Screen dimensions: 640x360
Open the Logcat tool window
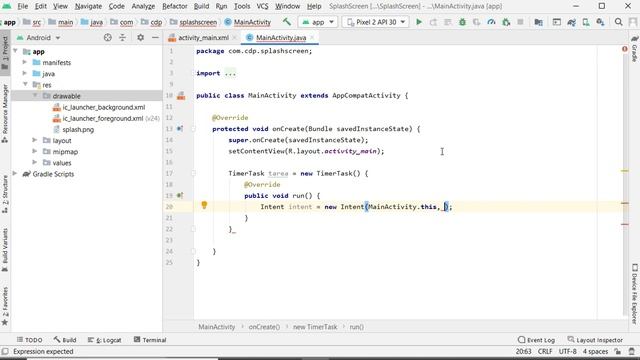(104, 340)
